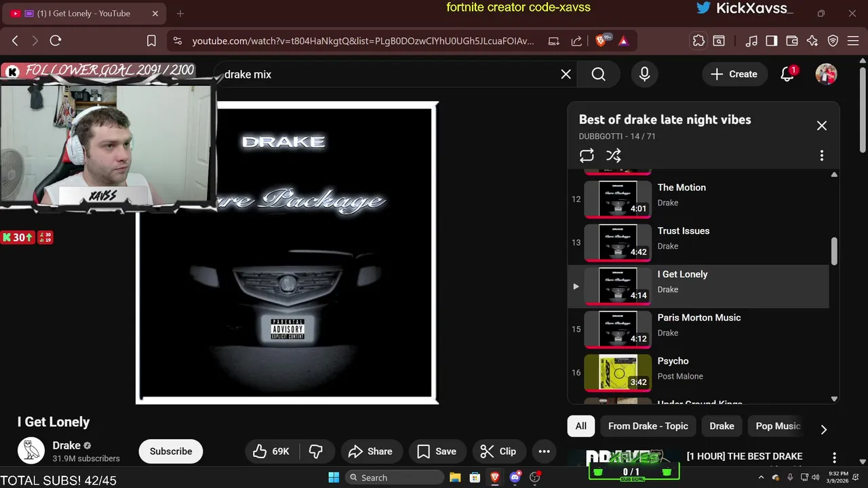Toggle the playlist shuffle icon
The width and height of the screenshot is (868, 488).
614,155
